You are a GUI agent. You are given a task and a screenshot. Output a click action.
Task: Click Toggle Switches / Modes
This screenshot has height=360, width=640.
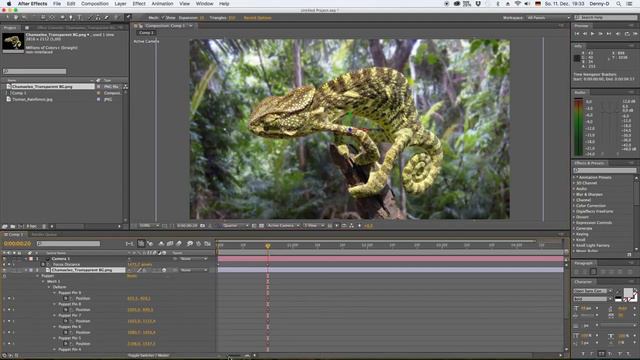tap(149, 356)
